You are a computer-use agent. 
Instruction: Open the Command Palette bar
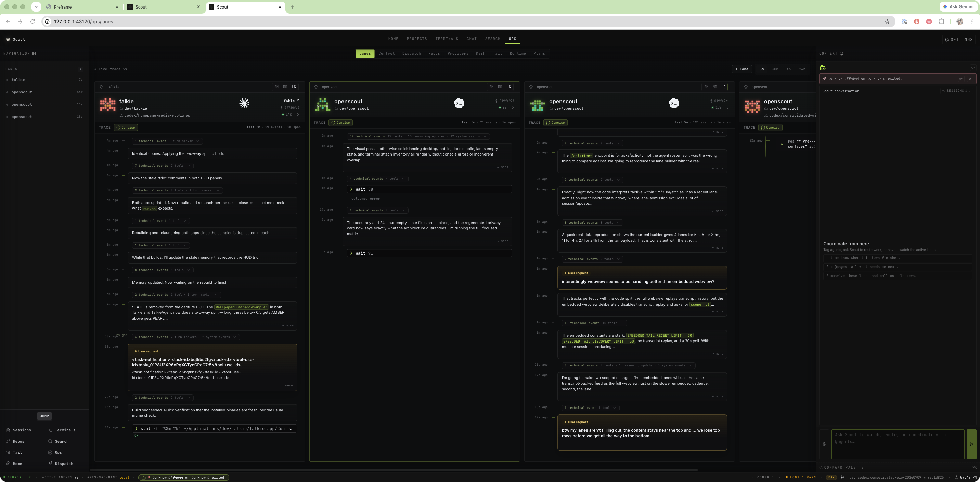898,468
